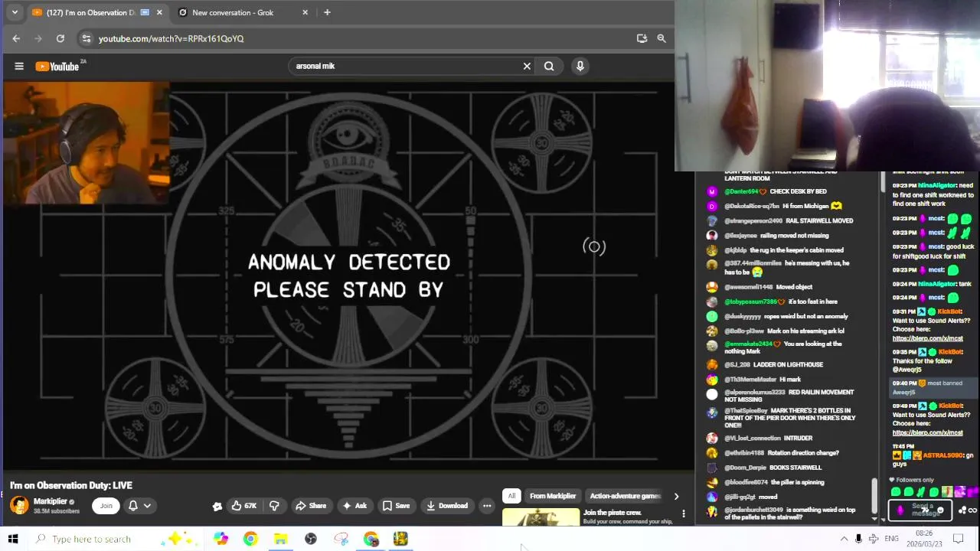Show hidden system tray icons
Viewport: 980px width, 551px height.
point(844,539)
